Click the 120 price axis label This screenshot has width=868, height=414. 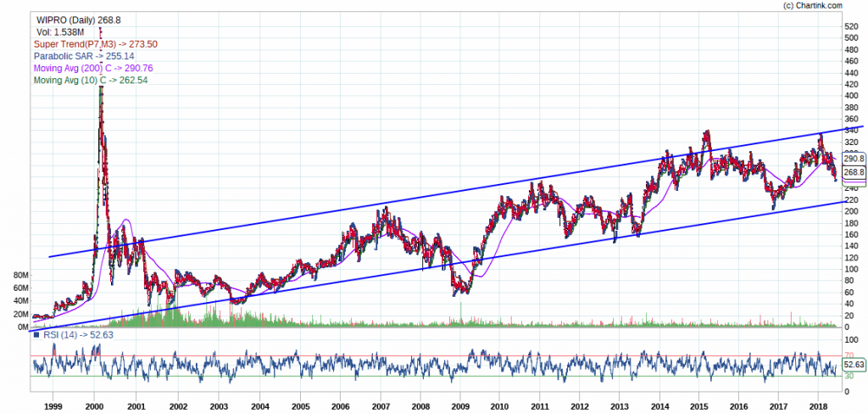[850, 258]
